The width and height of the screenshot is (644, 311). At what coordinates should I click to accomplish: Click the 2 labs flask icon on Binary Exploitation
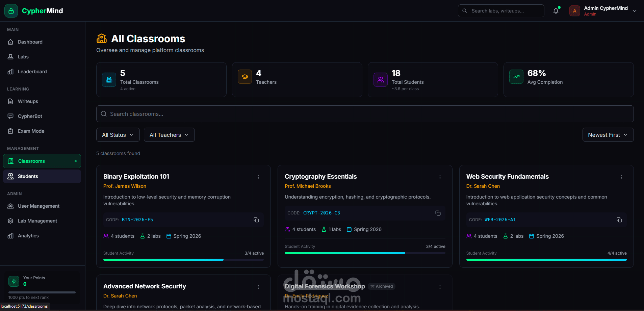(x=143, y=236)
